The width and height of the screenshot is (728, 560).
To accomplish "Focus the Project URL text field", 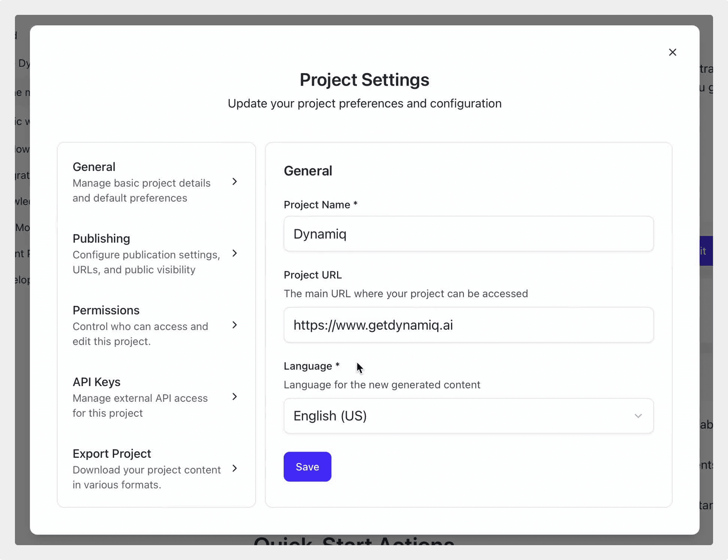I will tap(468, 325).
